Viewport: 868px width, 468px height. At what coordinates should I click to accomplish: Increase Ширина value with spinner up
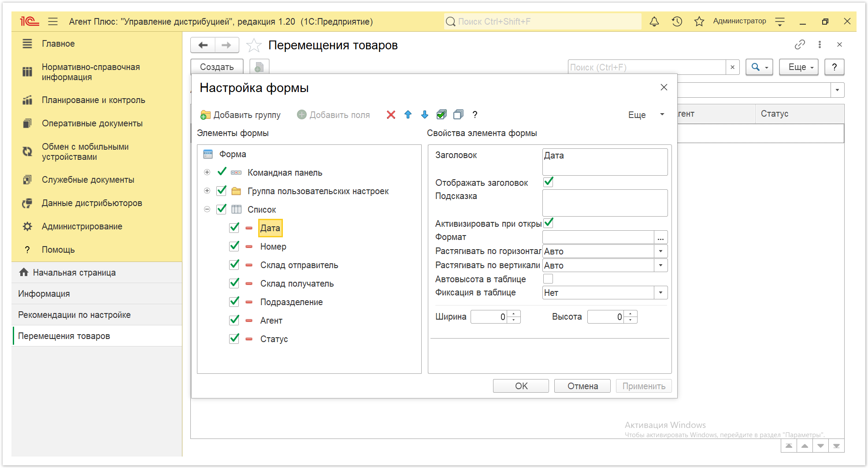coord(514,314)
